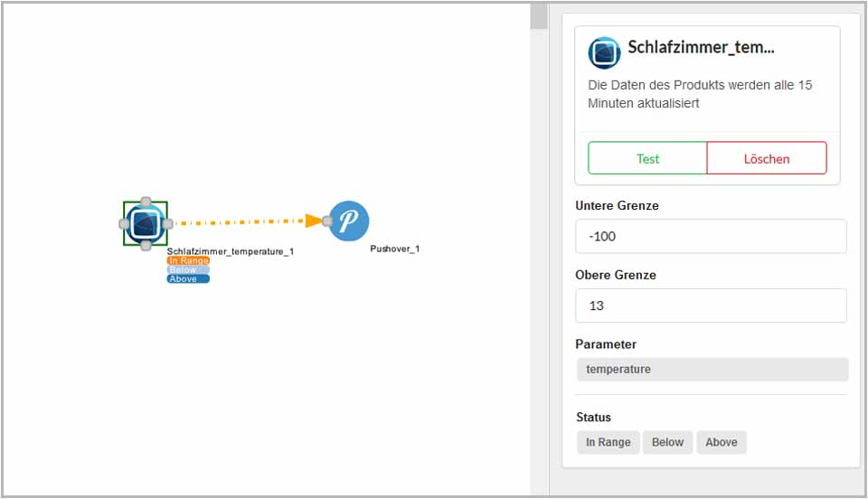868x499 pixels.
Task: Select the In Range status button
Action: coord(608,442)
